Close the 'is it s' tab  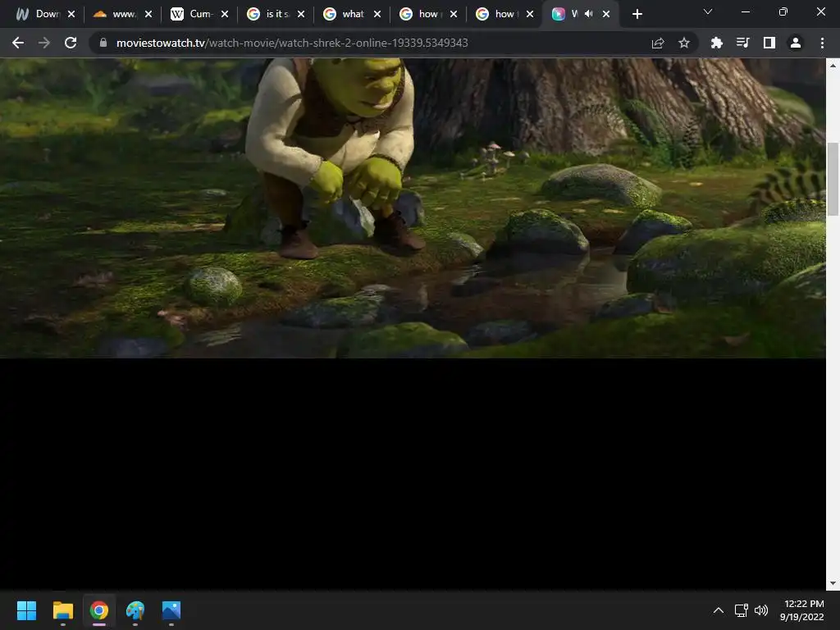301,14
